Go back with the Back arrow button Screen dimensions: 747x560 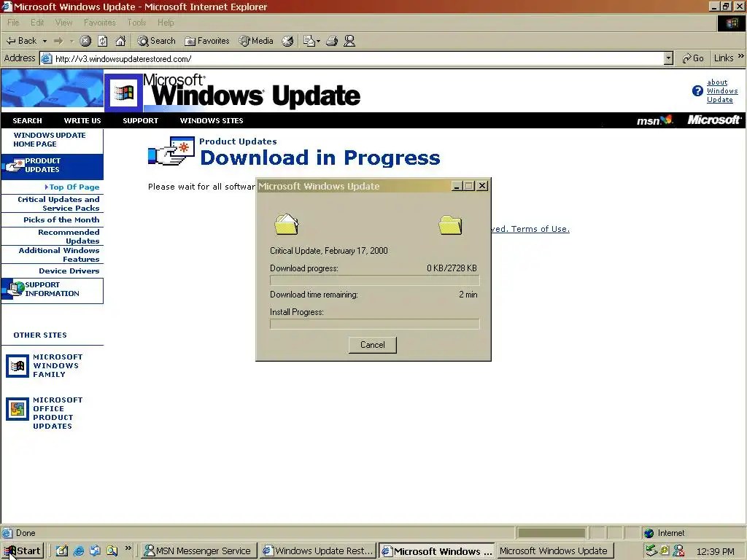tap(21, 41)
